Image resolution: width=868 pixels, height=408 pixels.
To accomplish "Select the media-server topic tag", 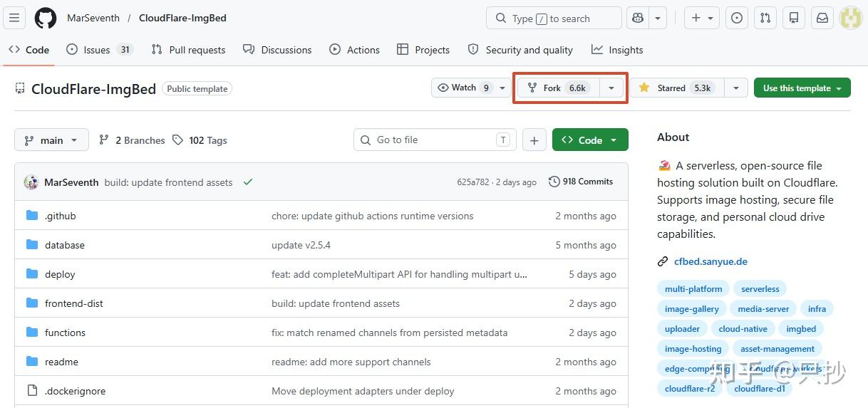I will 763,309.
